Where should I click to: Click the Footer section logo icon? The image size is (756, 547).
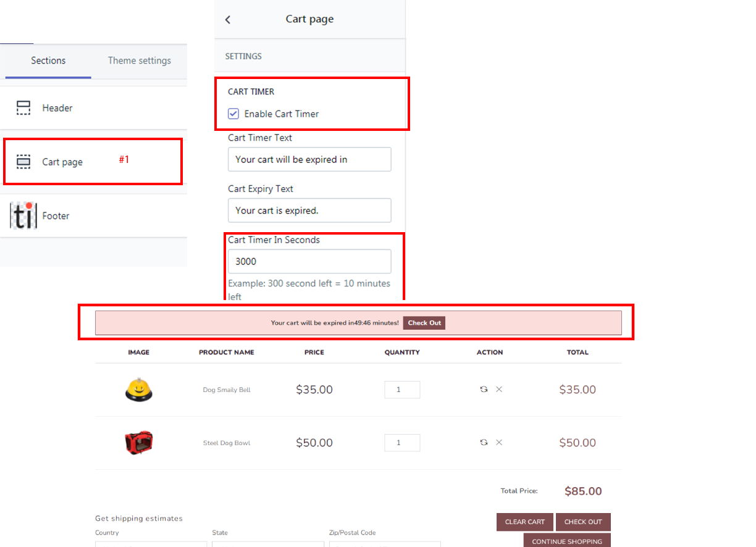[23, 215]
